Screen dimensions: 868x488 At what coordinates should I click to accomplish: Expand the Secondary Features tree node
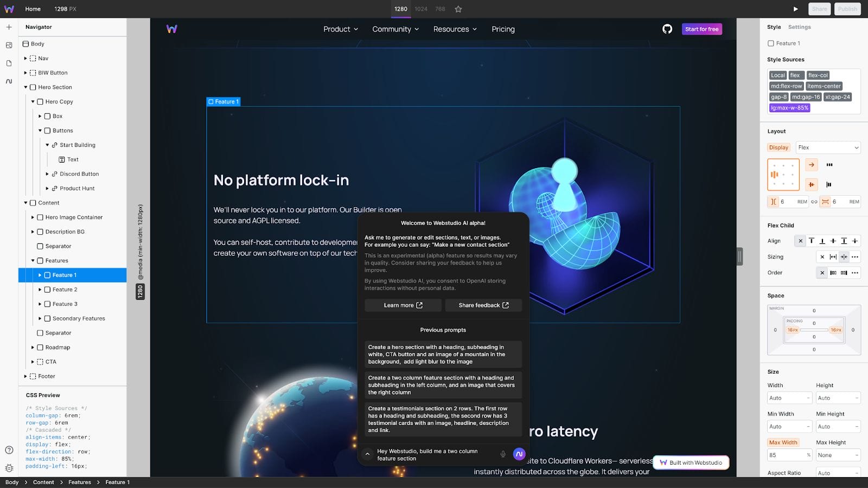(40, 319)
